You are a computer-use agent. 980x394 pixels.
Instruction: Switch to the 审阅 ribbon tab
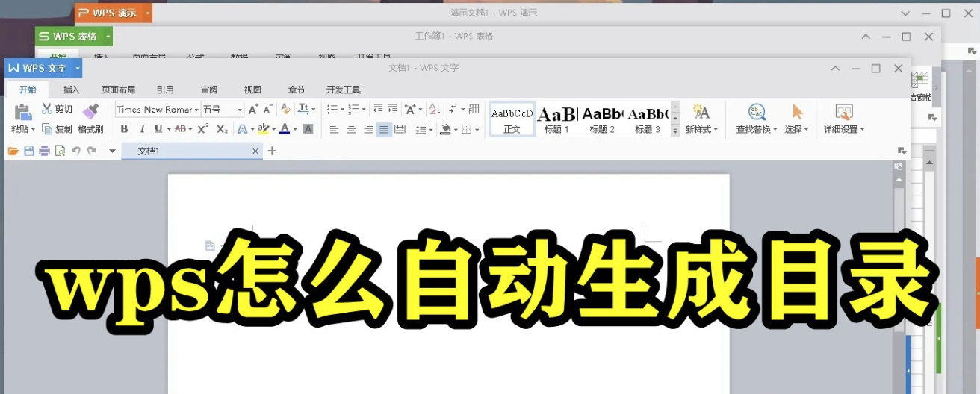tap(209, 90)
